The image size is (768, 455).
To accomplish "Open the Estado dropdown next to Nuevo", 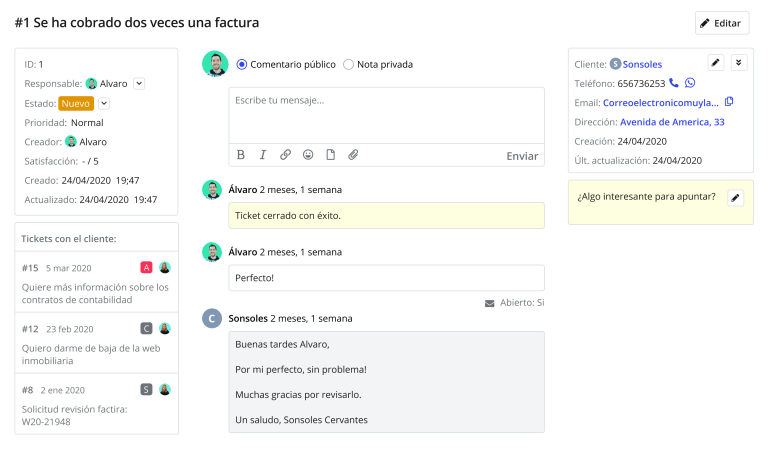I will coord(104,103).
